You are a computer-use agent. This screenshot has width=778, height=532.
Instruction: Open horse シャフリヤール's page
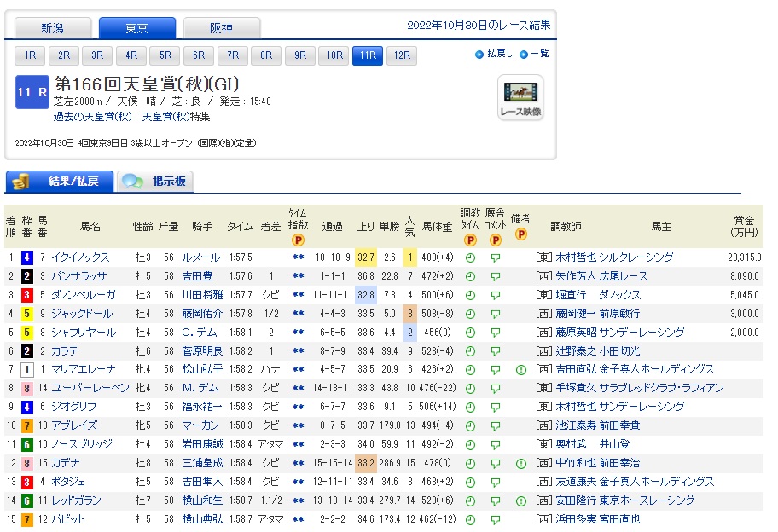point(84,332)
